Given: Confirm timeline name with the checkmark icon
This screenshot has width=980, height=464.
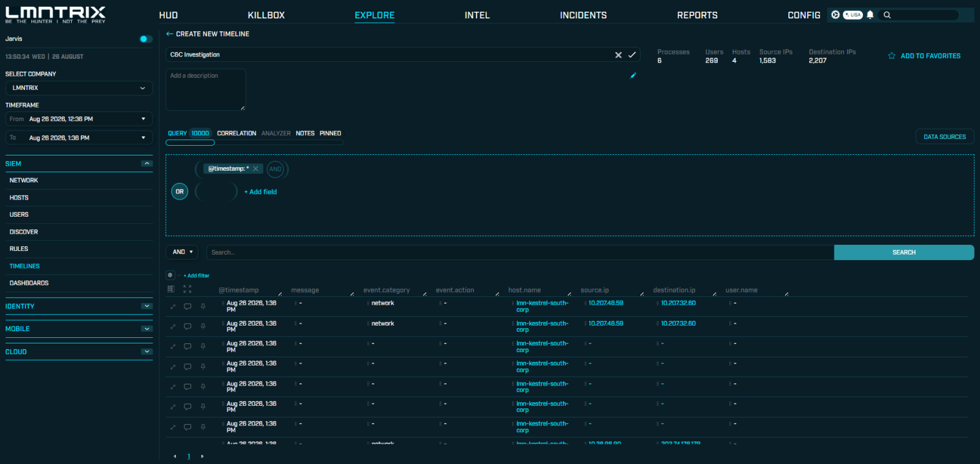Looking at the screenshot, I should 632,55.
